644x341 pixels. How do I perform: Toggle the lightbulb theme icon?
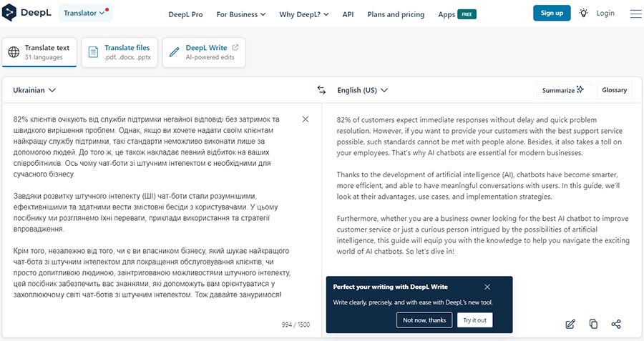(x=583, y=13)
